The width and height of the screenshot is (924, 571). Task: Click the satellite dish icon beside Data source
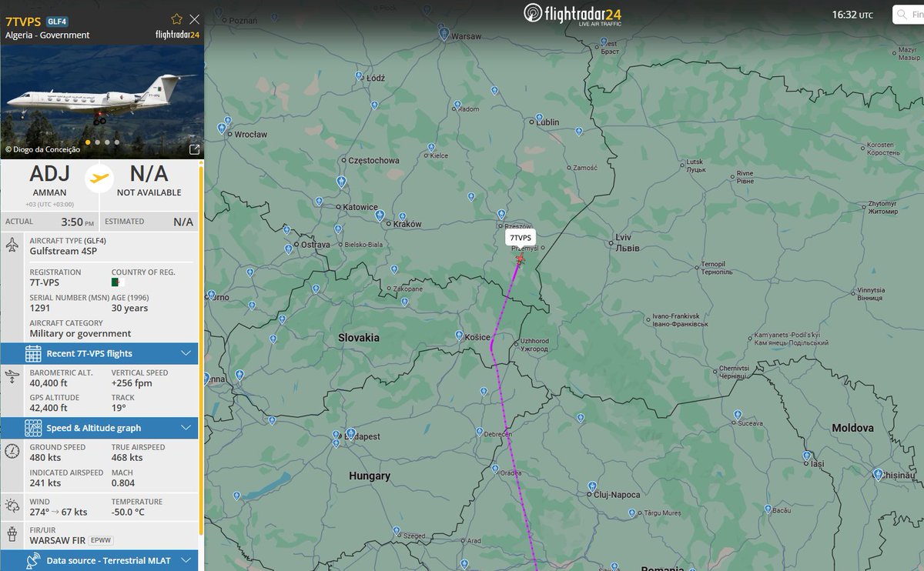point(33,561)
